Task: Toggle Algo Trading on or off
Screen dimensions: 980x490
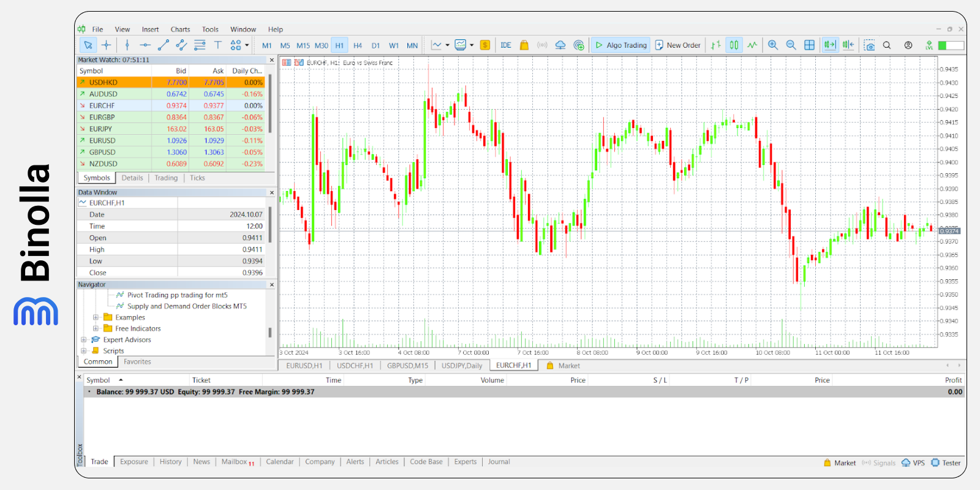Action: point(621,45)
